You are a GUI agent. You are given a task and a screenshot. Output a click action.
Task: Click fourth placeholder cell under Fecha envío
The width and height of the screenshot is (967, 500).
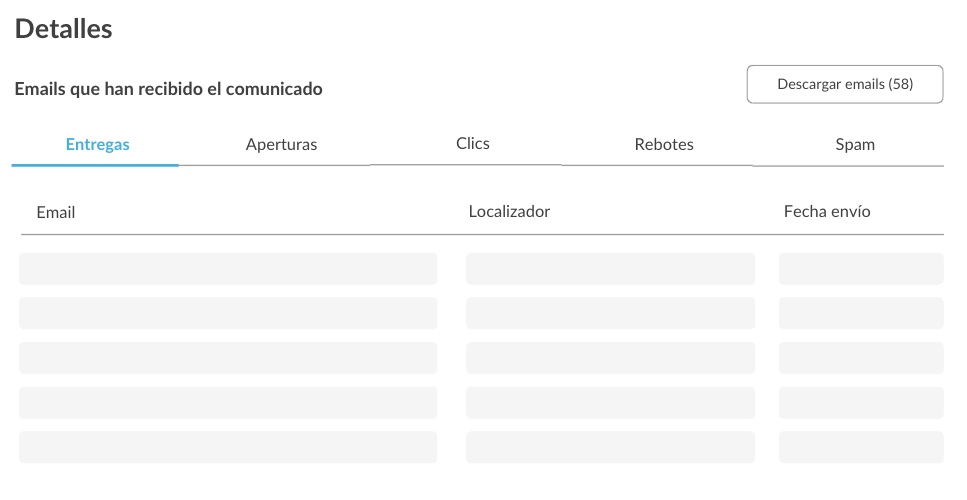(x=861, y=403)
